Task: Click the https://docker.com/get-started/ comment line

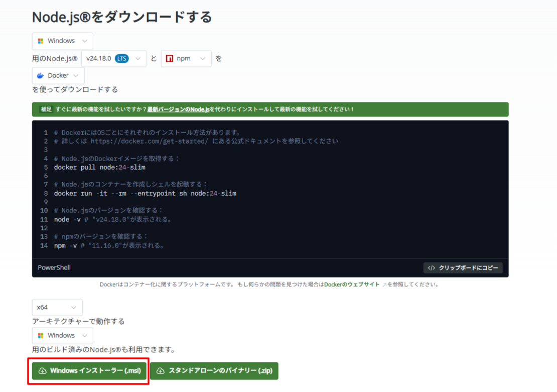Action: [196, 141]
